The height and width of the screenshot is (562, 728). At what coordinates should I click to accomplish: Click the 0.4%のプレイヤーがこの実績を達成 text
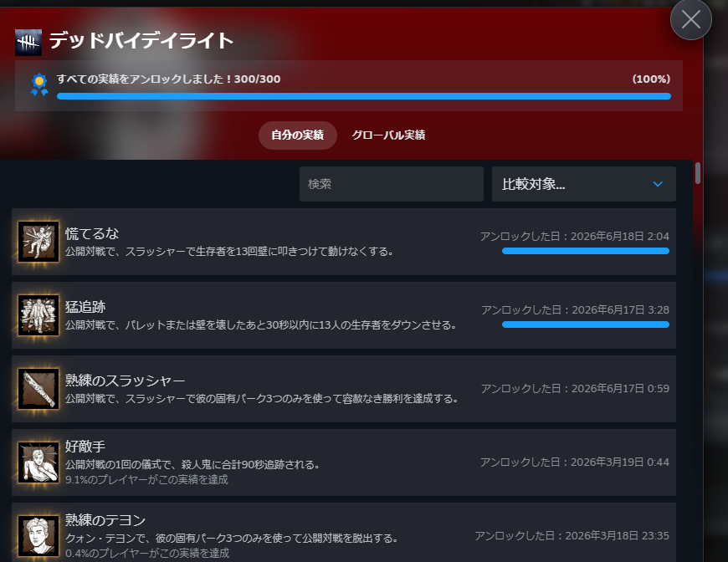(147, 553)
